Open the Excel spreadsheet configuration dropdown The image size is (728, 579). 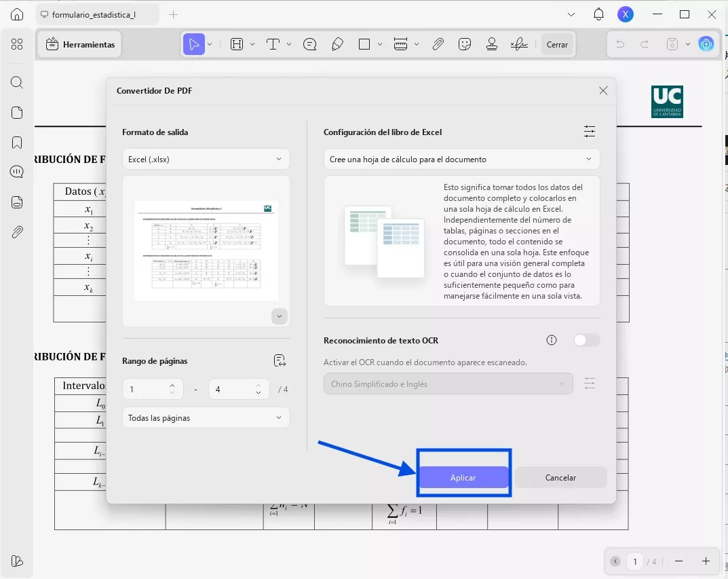coord(461,160)
